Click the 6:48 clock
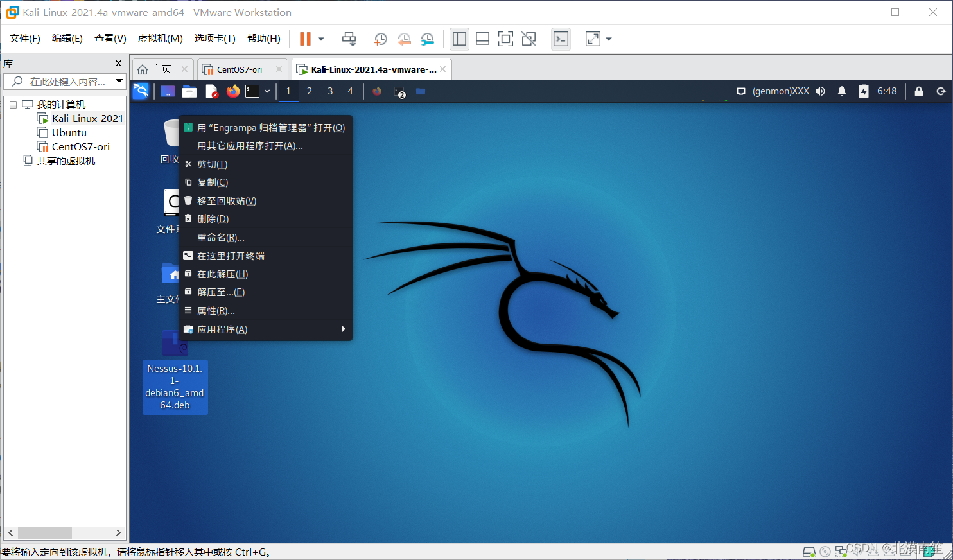The height and width of the screenshot is (560, 953). (887, 91)
